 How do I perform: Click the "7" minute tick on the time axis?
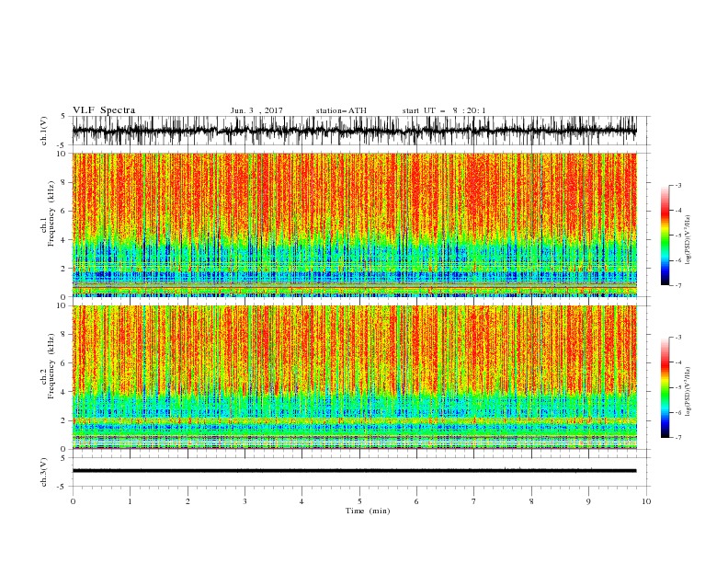coord(474,501)
